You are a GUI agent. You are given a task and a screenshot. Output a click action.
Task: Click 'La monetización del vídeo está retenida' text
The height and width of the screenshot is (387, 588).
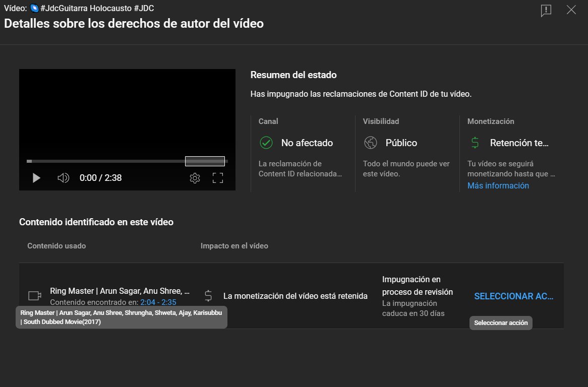[296, 296]
